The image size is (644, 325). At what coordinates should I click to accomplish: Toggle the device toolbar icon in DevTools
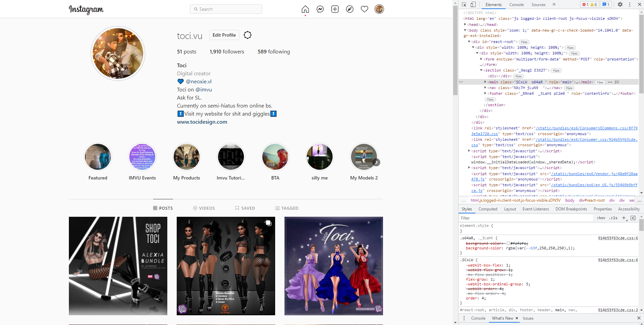pyautogui.click(x=474, y=4)
